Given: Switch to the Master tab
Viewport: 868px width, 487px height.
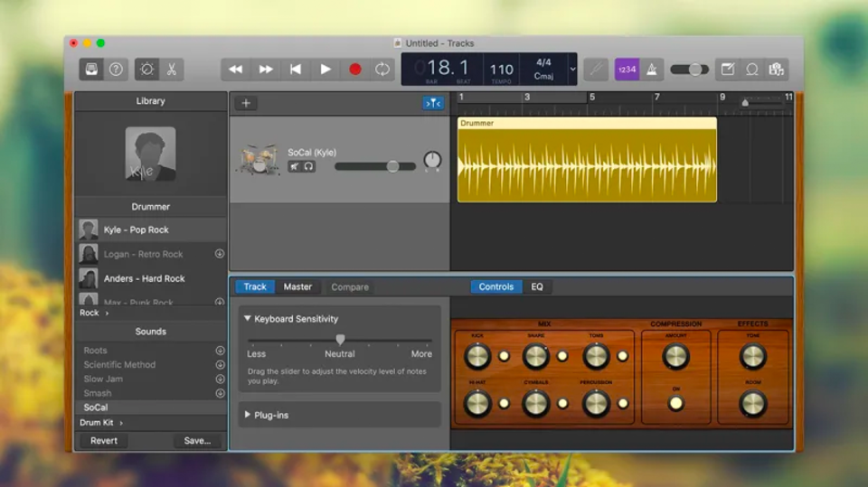Looking at the screenshot, I should [x=297, y=286].
